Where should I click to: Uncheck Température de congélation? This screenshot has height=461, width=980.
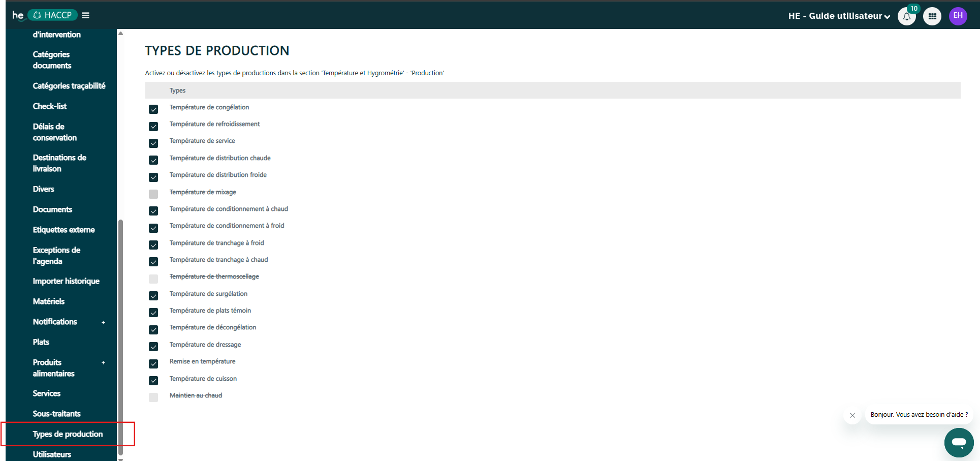(x=153, y=109)
